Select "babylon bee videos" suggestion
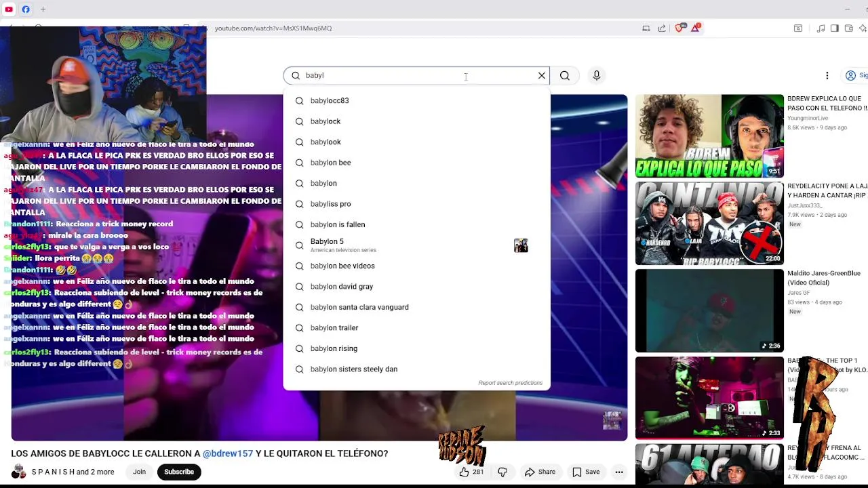The image size is (868, 488). click(x=416, y=266)
